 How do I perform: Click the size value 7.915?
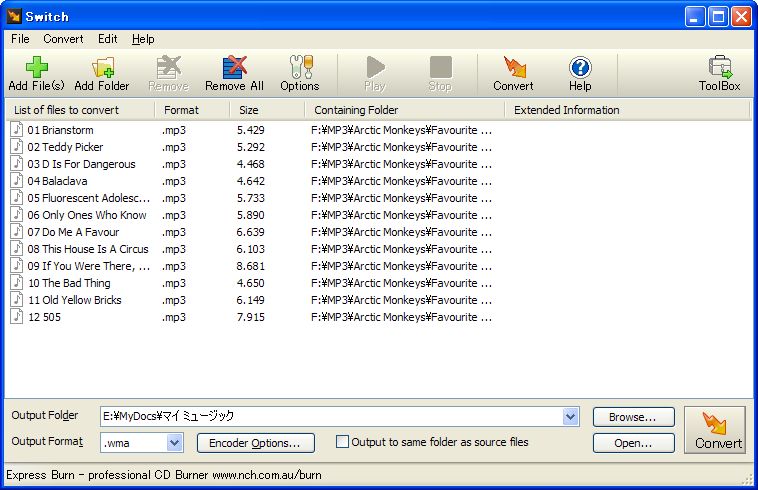pos(250,317)
